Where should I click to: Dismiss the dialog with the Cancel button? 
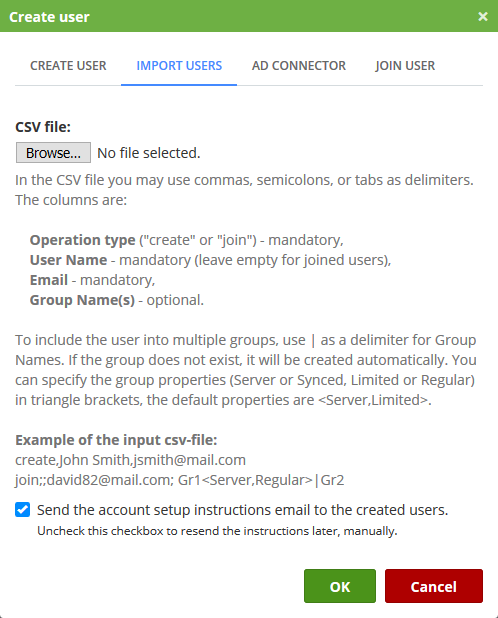434,586
